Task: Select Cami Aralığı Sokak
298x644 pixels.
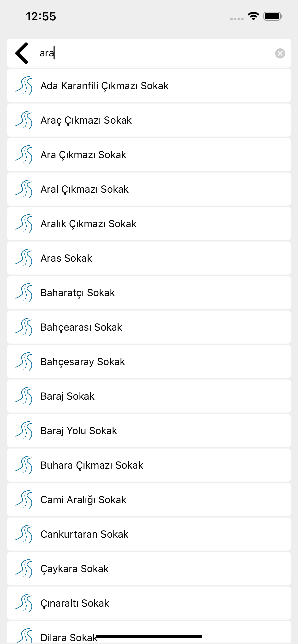Action: tap(149, 500)
